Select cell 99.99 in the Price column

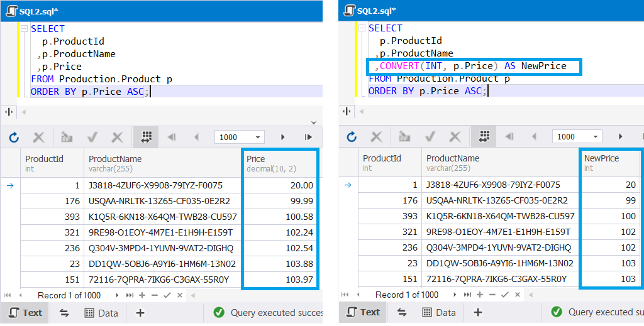pos(280,201)
